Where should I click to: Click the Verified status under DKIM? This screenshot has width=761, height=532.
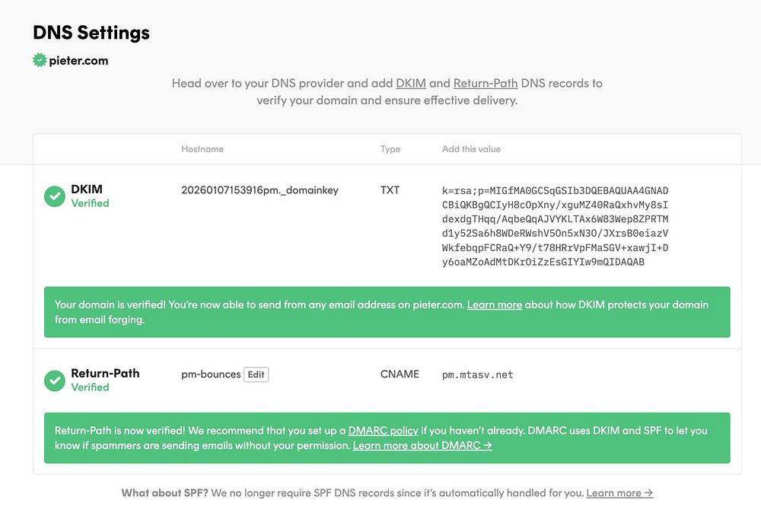[x=90, y=203]
